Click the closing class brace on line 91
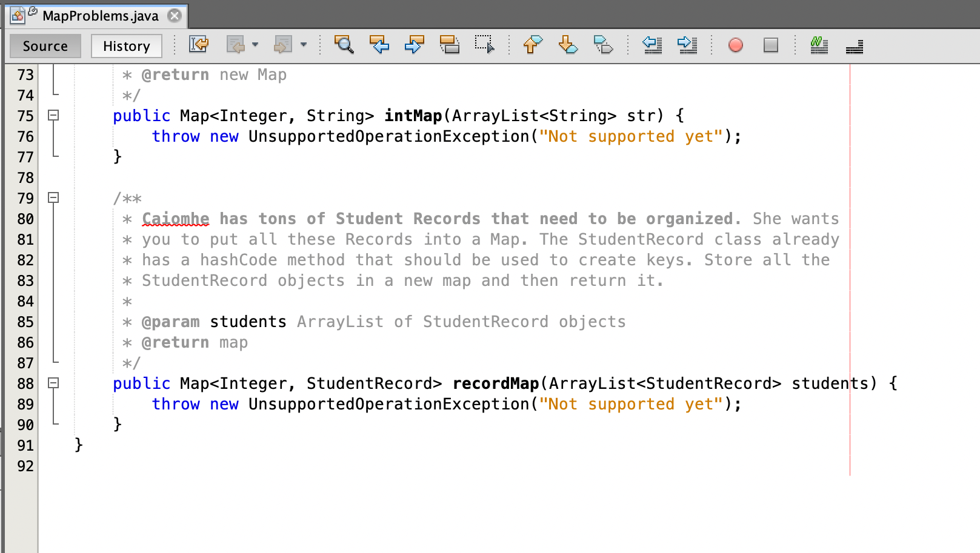Image resolution: width=980 pixels, height=553 pixels. click(x=78, y=445)
